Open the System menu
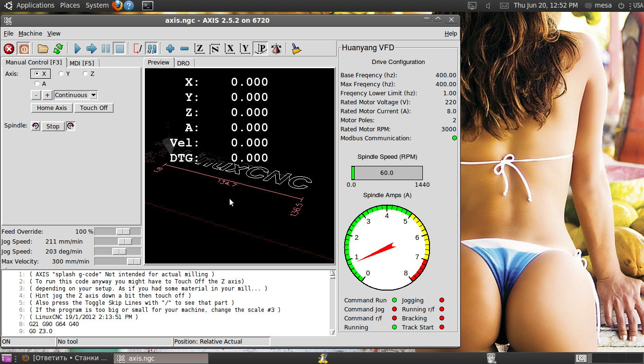644x364 pixels. (x=97, y=6)
